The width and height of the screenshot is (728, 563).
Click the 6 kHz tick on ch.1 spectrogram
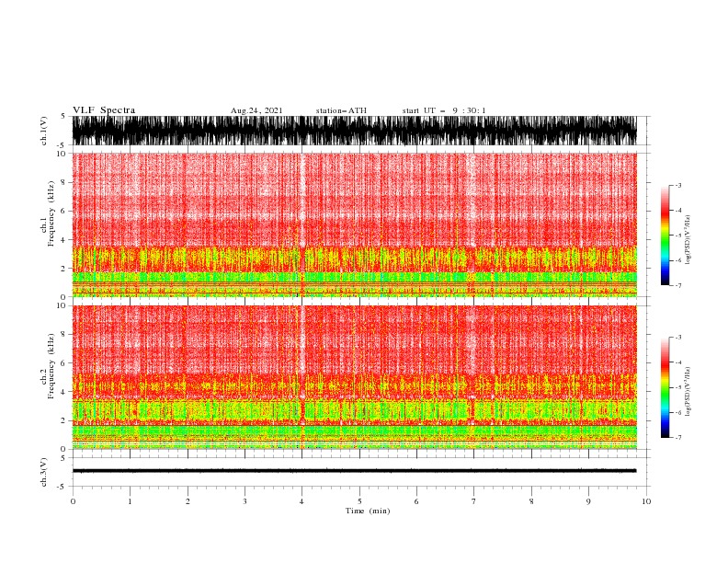[x=63, y=211]
